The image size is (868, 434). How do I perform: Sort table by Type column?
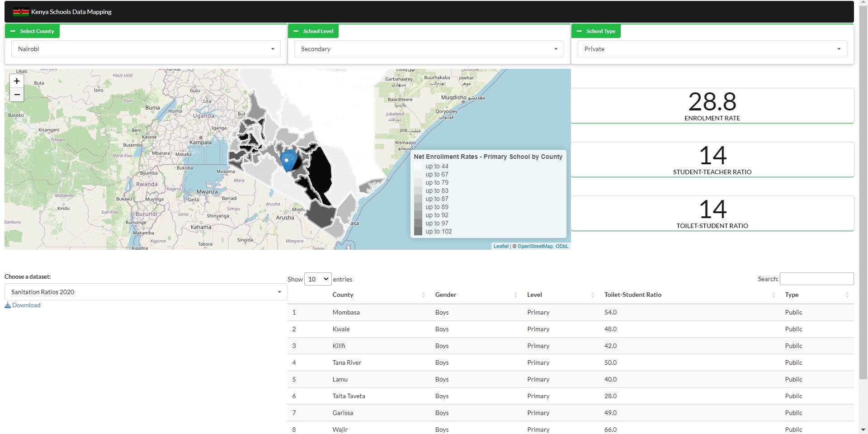click(792, 295)
